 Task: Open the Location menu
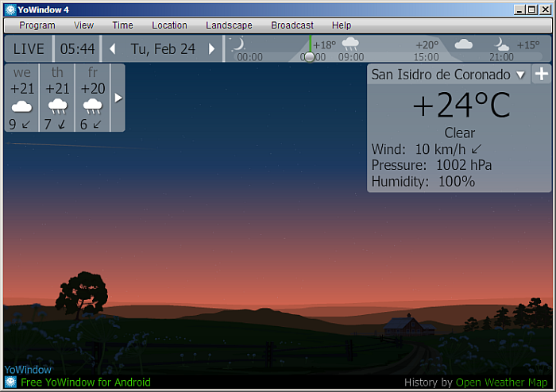click(169, 25)
